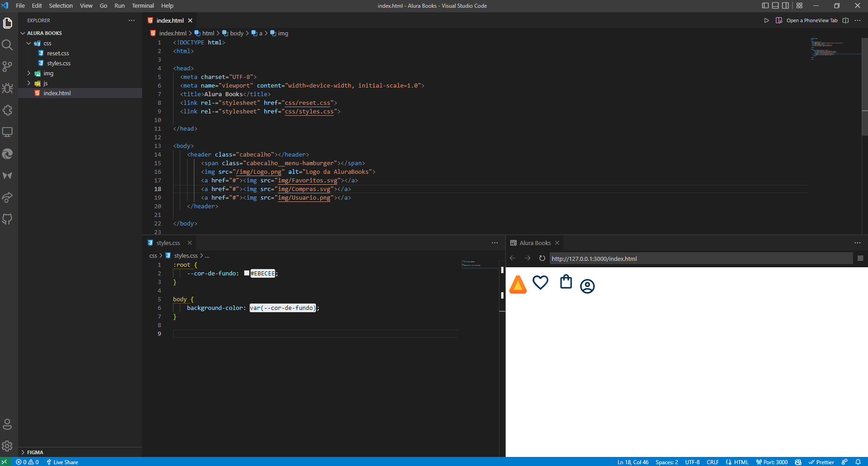This screenshot has width=868, height=466.
Task: Open Source Control view in activity bar
Action: (8, 66)
